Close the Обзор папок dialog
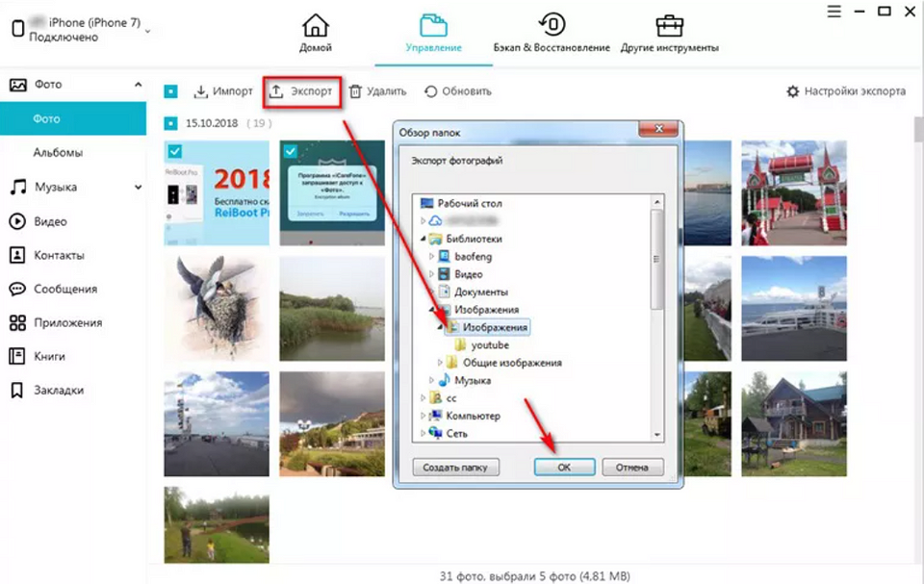 (x=658, y=129)
